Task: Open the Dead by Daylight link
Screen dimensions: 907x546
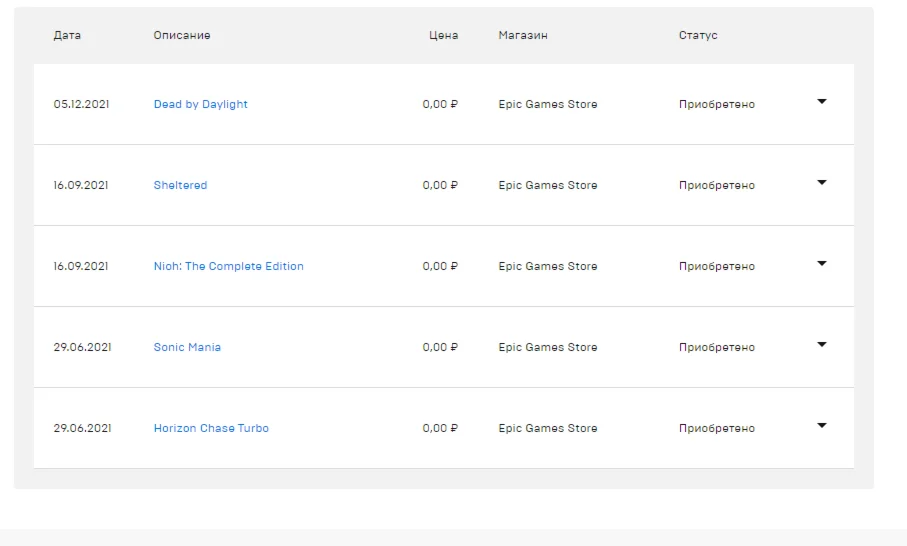Action: pos(201,104)
